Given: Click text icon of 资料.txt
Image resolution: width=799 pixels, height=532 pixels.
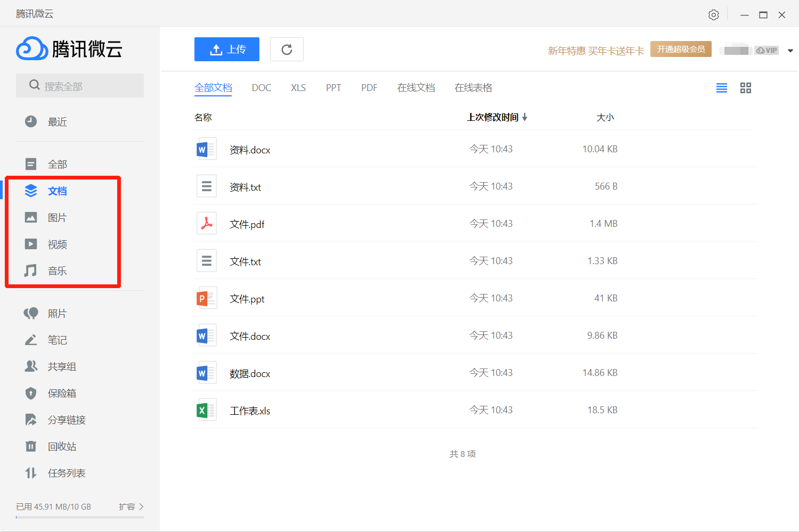Looking at the screenshot, I should pos(206,186).
